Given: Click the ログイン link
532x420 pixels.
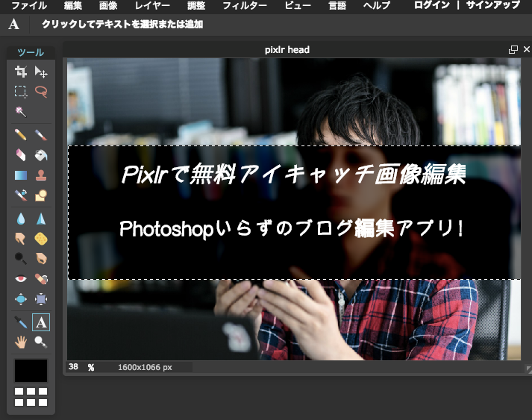Looking at the screenshot, I should click(x=432, y=5).
